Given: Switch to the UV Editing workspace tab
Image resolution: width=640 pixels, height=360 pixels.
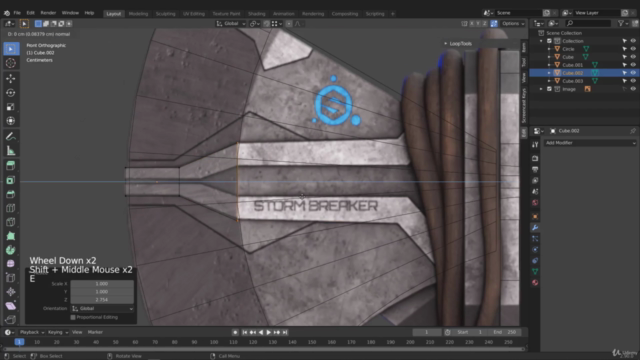Looking at the screenshot, I should [194, 14].
